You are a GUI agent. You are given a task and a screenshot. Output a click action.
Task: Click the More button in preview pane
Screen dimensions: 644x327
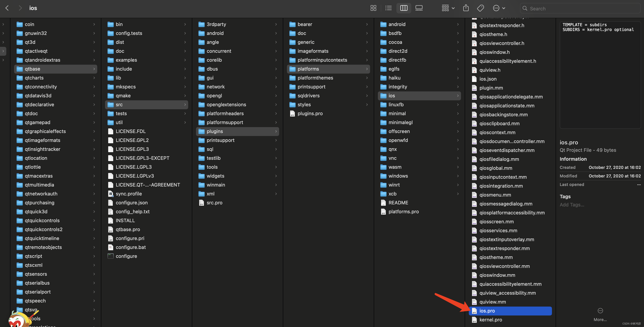[600, 315]
